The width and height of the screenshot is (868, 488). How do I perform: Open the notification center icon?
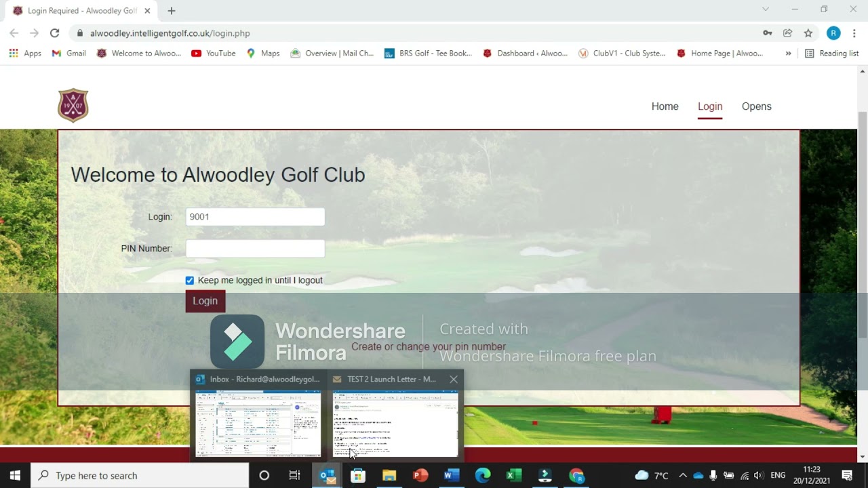point(847,475)
